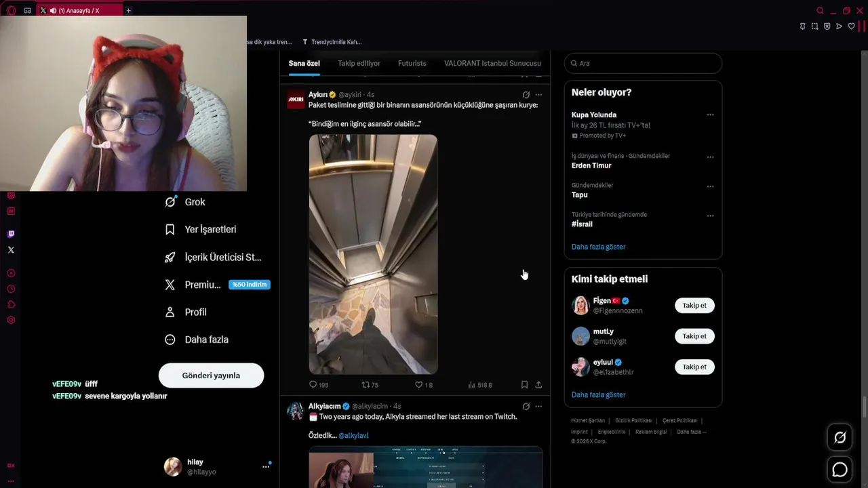Open the snapshot capture tool icon
Image resolution: width=868 pixels, height=488 pixels.
[814, 26]
